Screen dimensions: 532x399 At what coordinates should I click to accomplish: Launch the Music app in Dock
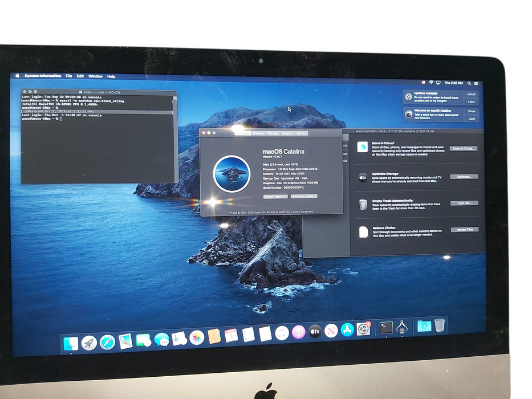click(x=282, y=333)
